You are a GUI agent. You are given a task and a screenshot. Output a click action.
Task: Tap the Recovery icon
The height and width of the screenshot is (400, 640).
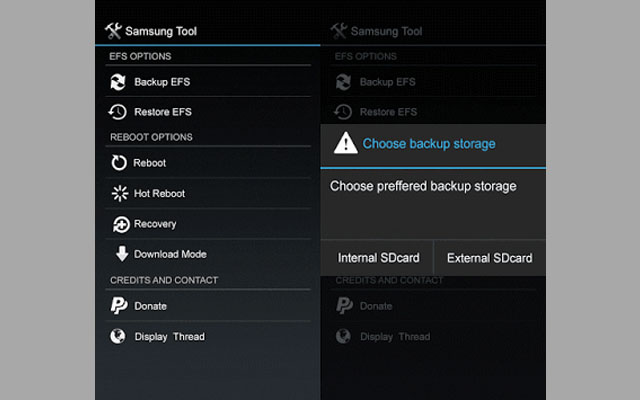121,224
